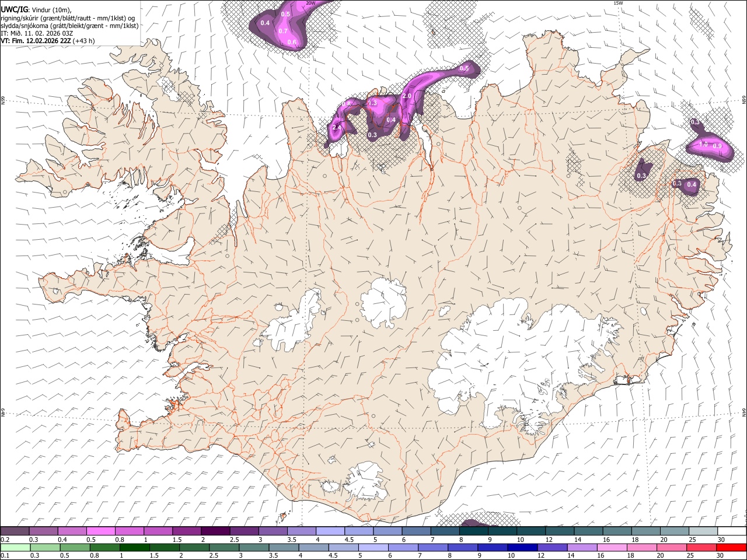Click the 1.5 label on the purple snow scale
Image resolution: width=747 pixels, height=560 pixels.
click(176, 540)
